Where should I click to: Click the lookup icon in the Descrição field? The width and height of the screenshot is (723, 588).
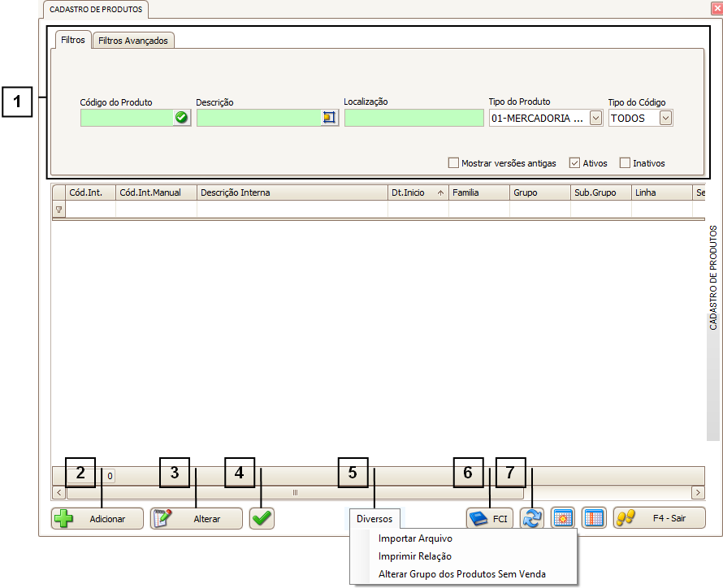(x=328, y=118)
